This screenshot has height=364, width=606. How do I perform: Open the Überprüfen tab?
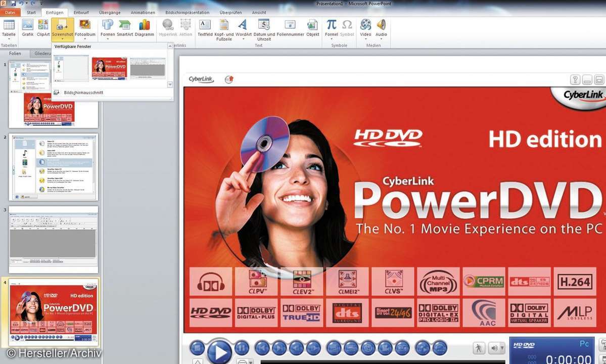230,12
